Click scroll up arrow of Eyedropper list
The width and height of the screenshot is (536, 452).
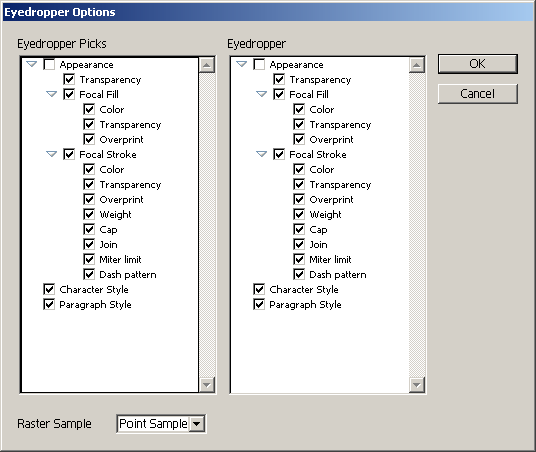(x=417, y=65)
